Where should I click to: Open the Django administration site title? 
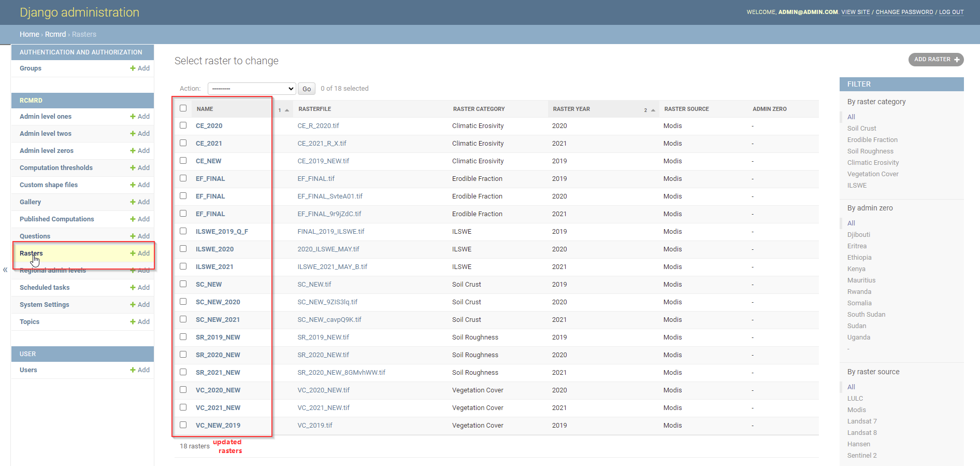(79, 12)
